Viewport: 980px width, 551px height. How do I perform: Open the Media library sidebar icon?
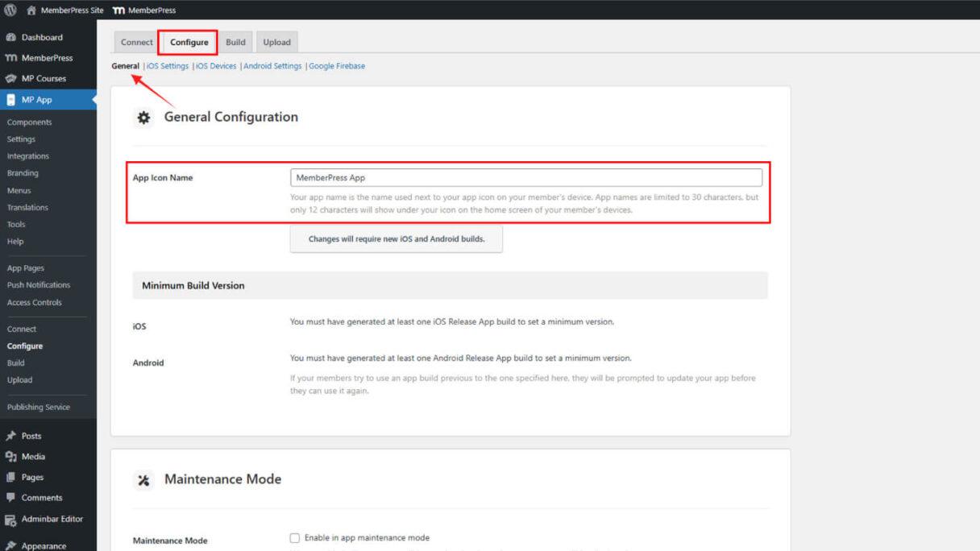pos(12,456)
